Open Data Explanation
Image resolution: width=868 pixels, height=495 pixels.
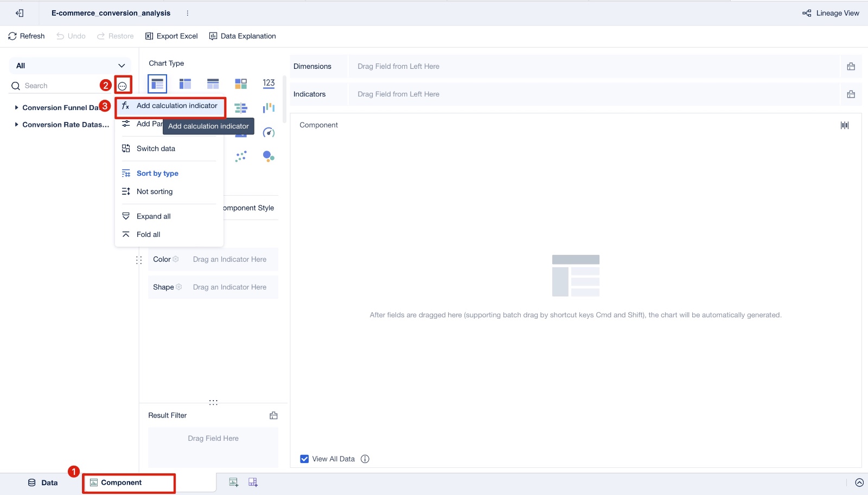pos(242,36)
